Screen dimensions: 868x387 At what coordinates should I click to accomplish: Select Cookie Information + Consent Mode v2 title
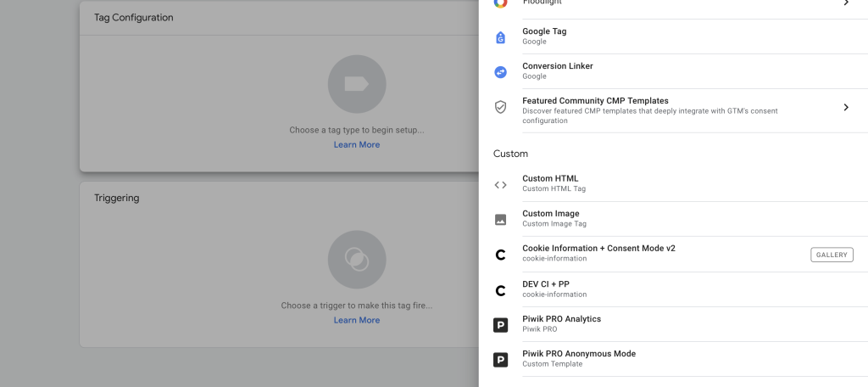pyautogui.click(x=599, y=249)
